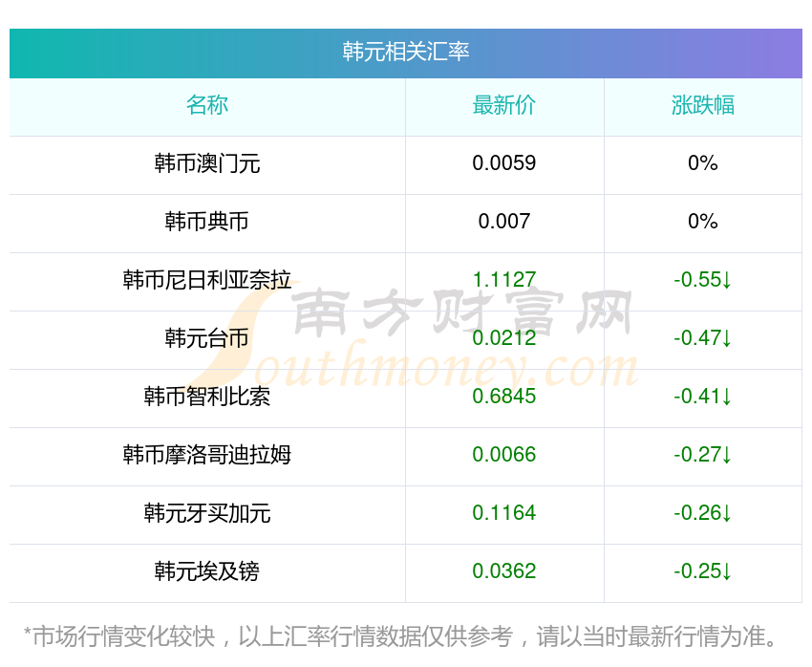Click the price 0.0212

pyautogui.click(x=503, y=338)
